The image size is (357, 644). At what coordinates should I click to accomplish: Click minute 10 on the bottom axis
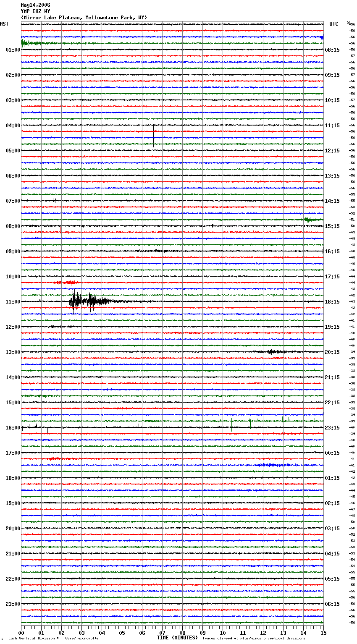[x=223, y=633]
